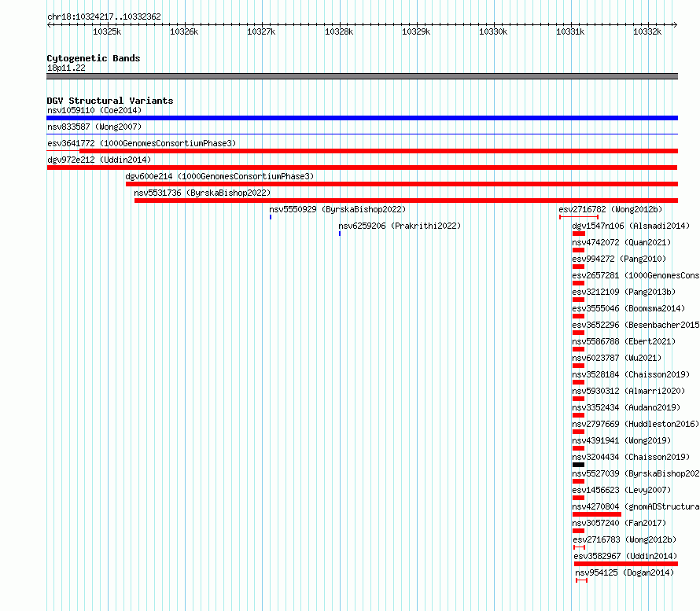The height and width of the screenshot is (611, 700).
Task: Click the red bracket glyph under esv2716783
Action: coord(579,547)
